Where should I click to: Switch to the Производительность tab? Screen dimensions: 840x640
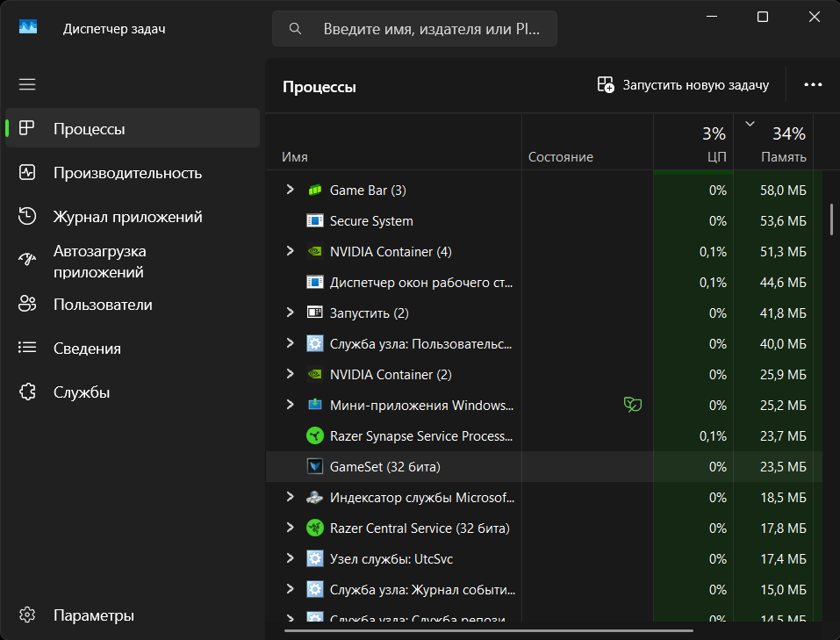(x=127, y=173)
